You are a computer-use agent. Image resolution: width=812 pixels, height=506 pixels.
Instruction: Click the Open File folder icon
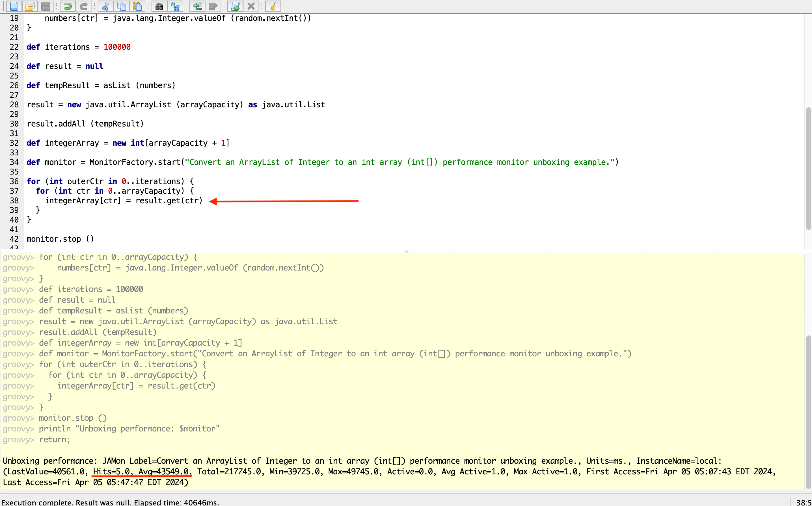point(30,6)
